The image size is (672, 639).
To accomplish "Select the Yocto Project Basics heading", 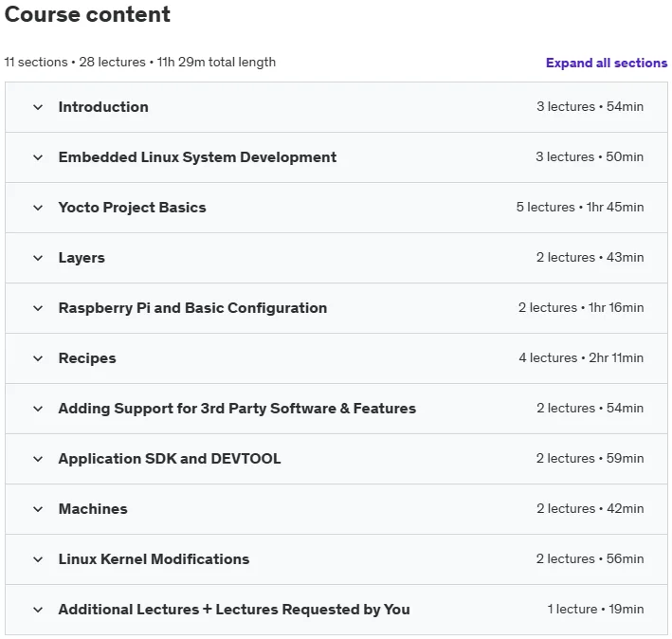I will coord(132,208).
